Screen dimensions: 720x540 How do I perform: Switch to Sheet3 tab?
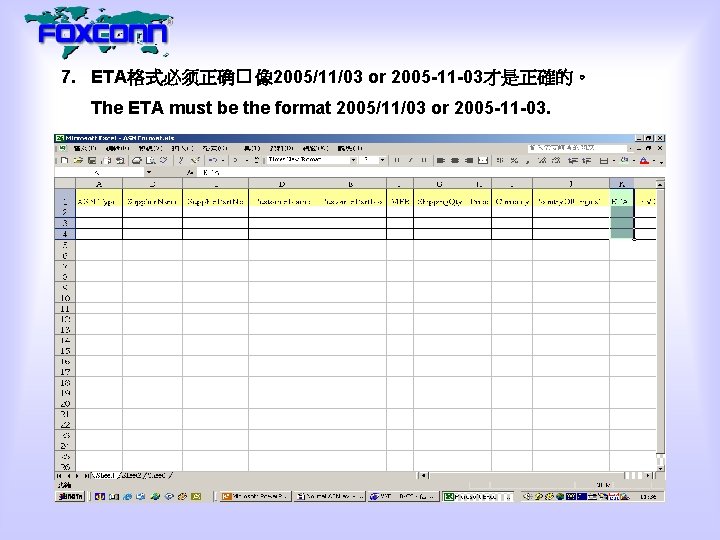[157, 476]
